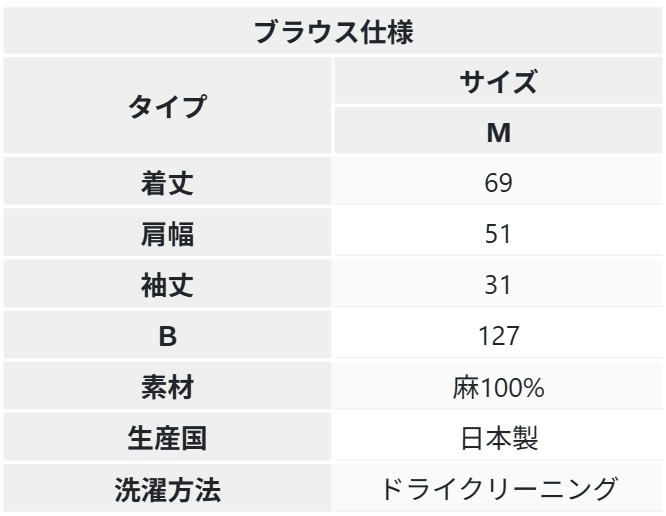Click the 製 character in 日本製
Viewport: 666px width, 516px height.
pyautogui.click(x=525, y=439)
